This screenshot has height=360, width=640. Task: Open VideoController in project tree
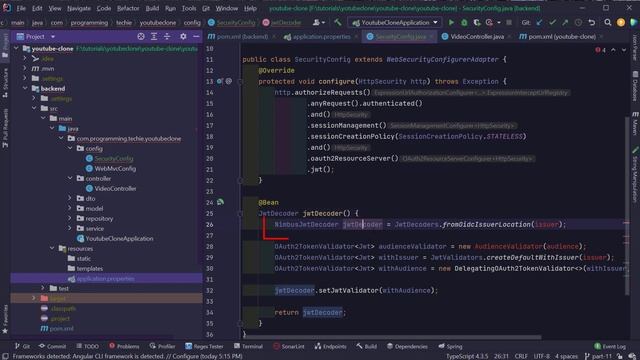pyautogui.click(x=115, y=188)
